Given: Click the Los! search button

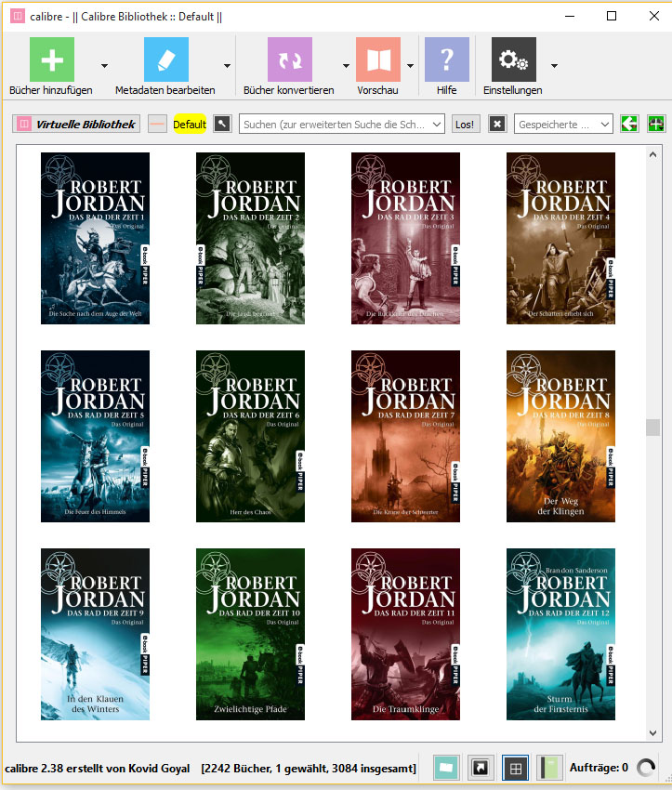Looking at the screenshot, I should click(465, 124).
